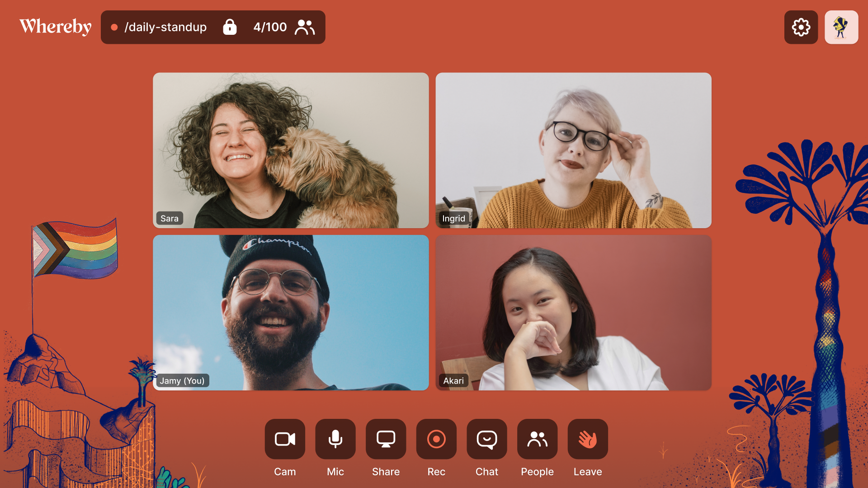
Task: Click the room lock icon
Action: click(x=230, y=27)
